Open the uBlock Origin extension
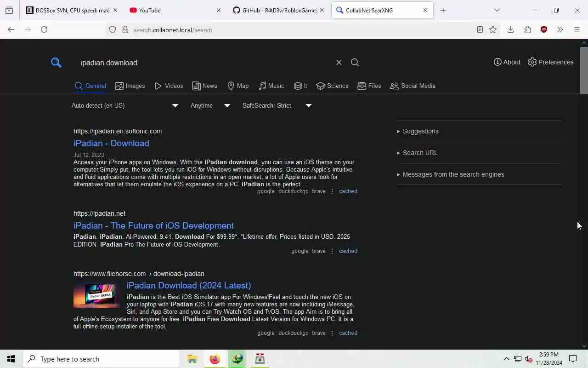Viewport: 588px width, 368px height. [544, 29]
